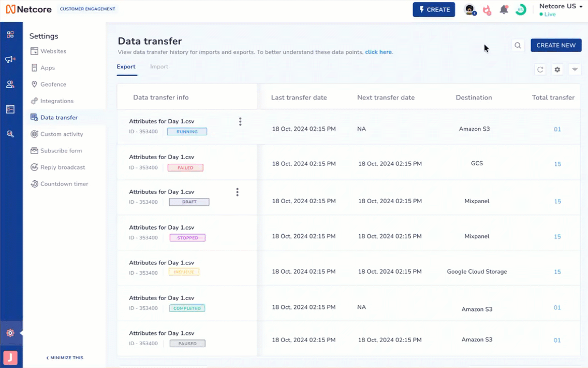Viewport: 588px width, 368px height.
Task: Click the dashboard grid icon in left rail
Action: [10, 35]
